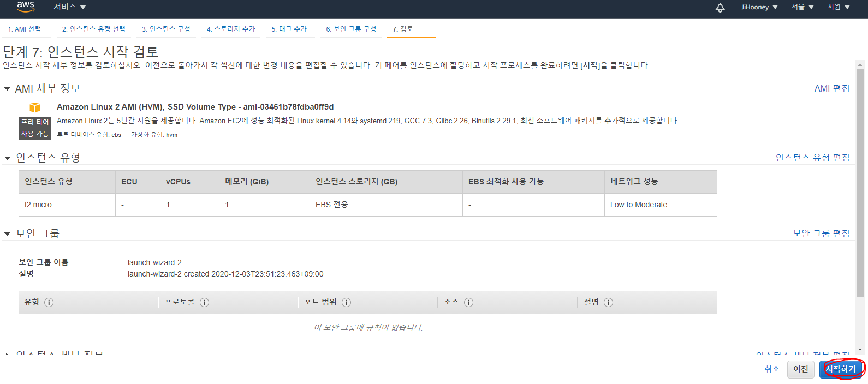868x384 pixels.
Task: Click the Amazon Linux 2 AMI title
Action: pos(195,107)
